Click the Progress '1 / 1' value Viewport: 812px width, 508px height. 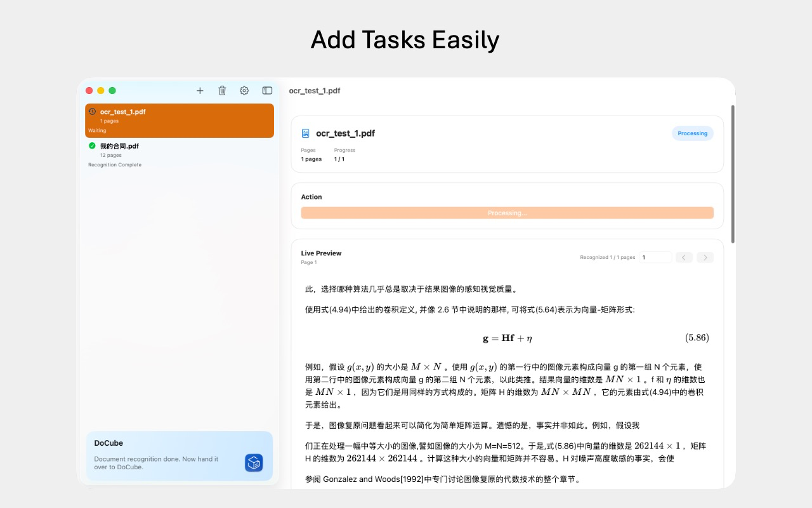pyautogui.click(x=339, y=159)
